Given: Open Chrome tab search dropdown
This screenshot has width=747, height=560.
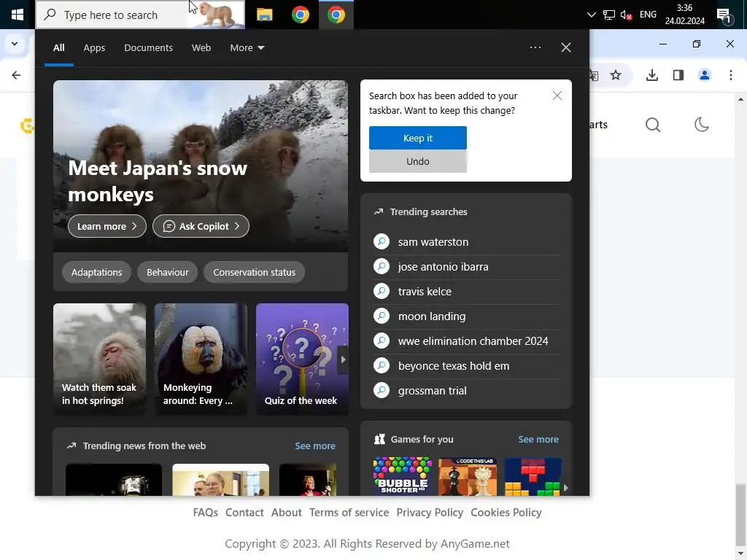Looking at the screenshot, I should pos(15,44).
